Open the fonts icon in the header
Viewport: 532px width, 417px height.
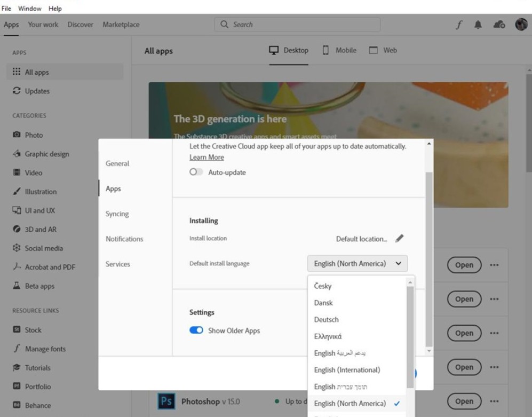coord(459,25)
